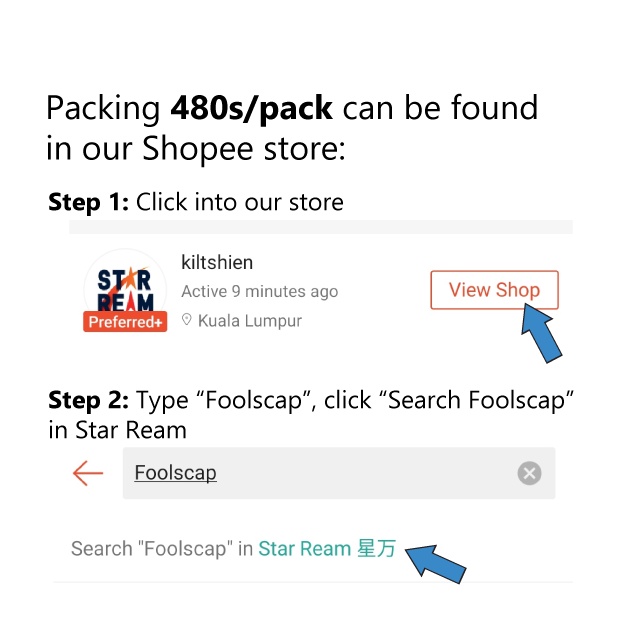Screen dimensions: 626x626
Task: Open the kiltshien seller username
Action: (217, 263)
